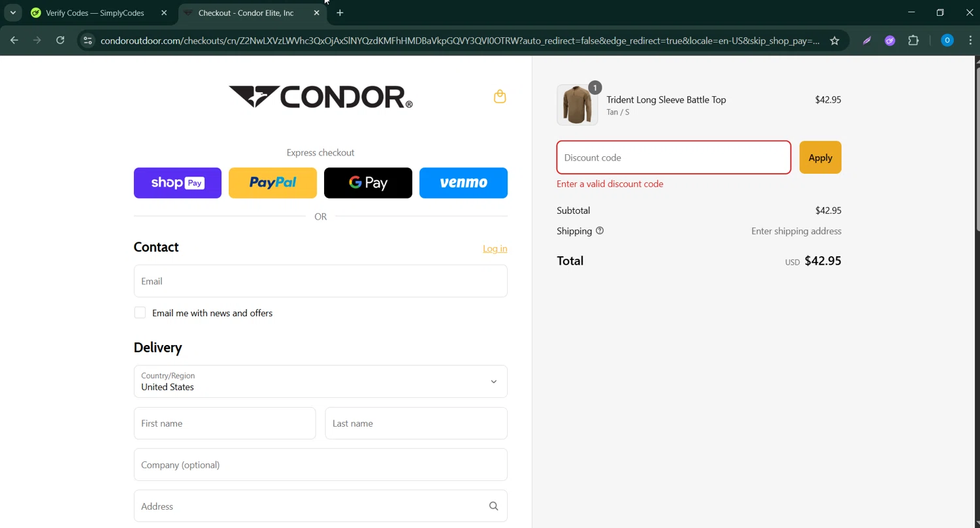Click the 'Express checkout' heading
This screenshot has width=980, height=528.
click(x=320, y=153)
